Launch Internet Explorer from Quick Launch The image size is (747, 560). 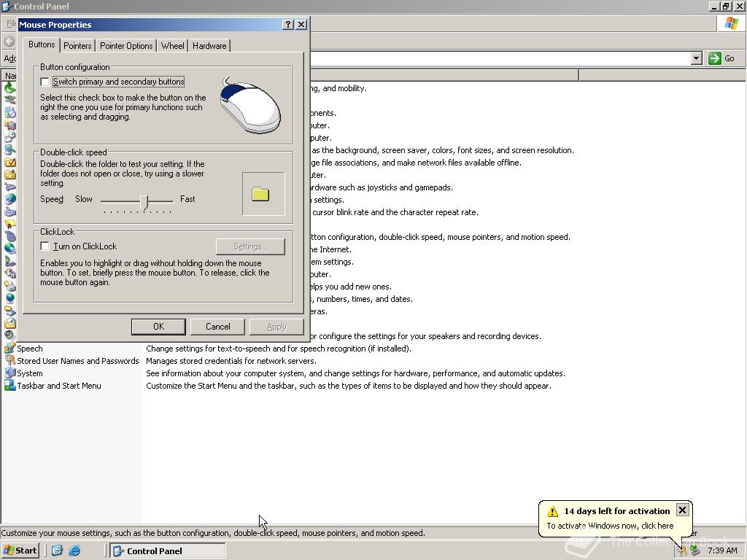(75, 551)
